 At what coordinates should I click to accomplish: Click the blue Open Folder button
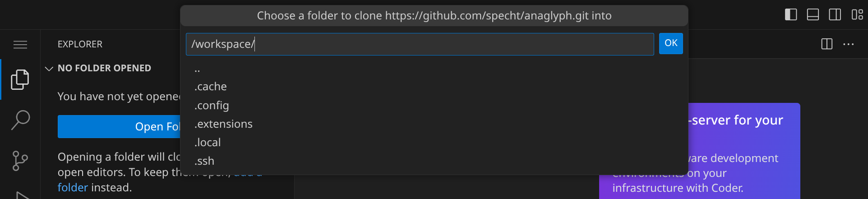(119, 127)
